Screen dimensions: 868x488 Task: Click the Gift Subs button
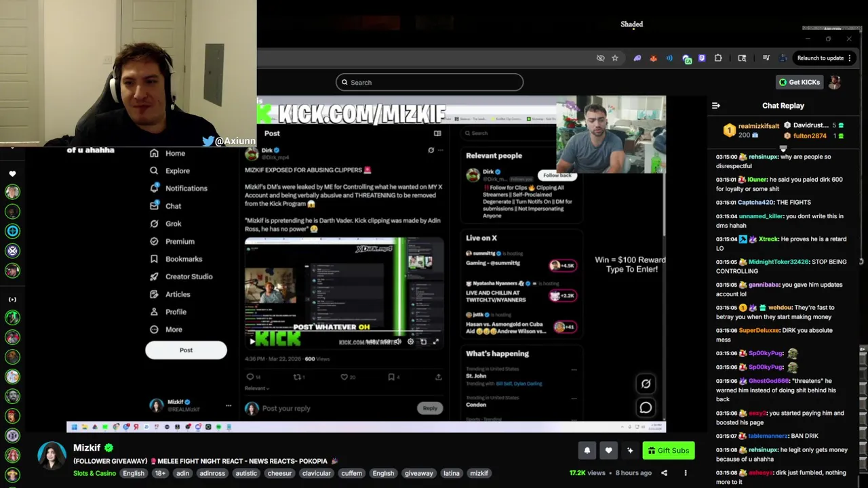[667, 450]
